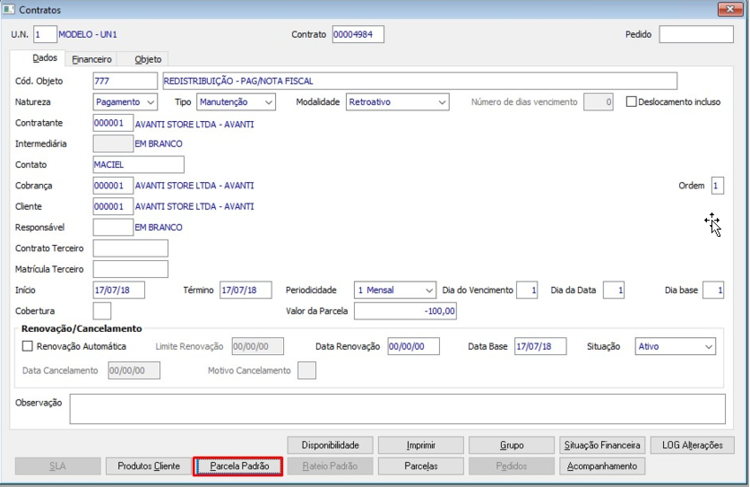This screenshot has width=750, height=487.
Task: Open the Grupo button
Action: tap(511, 445)
